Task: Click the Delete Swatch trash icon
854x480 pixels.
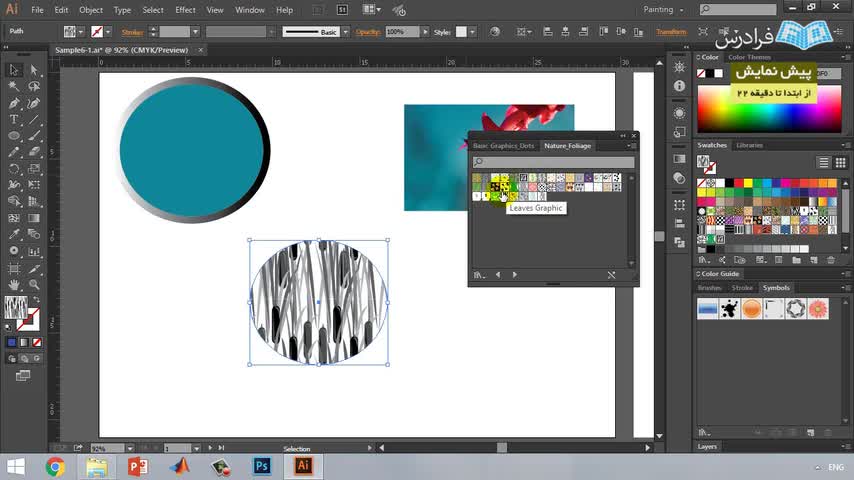Action: [831, 258]
